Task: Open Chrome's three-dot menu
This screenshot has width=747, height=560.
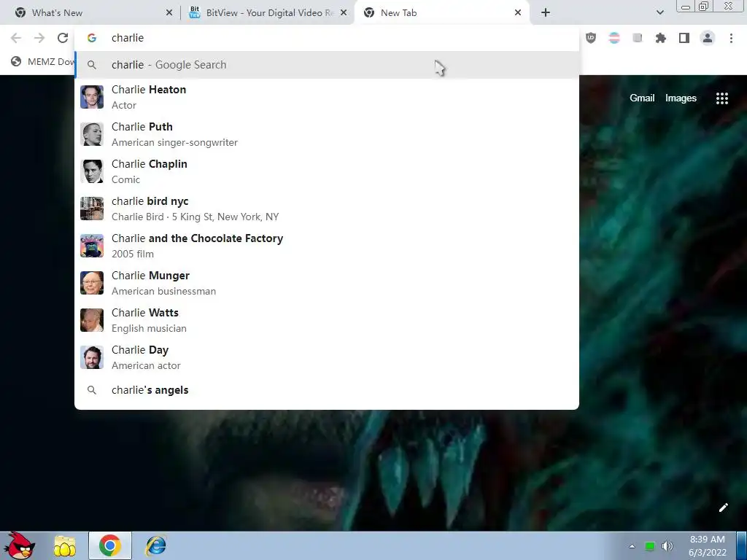Action: click(x=731, y=38)
